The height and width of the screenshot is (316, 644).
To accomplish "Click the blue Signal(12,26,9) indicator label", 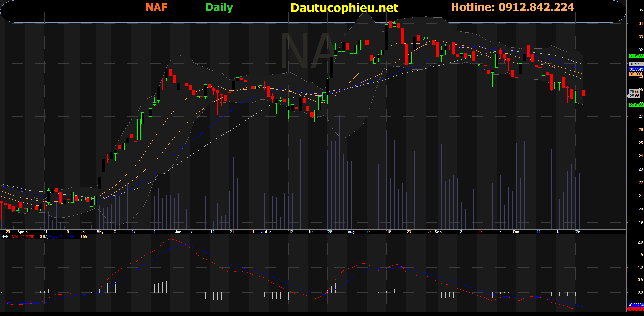I will pos(61,237).
